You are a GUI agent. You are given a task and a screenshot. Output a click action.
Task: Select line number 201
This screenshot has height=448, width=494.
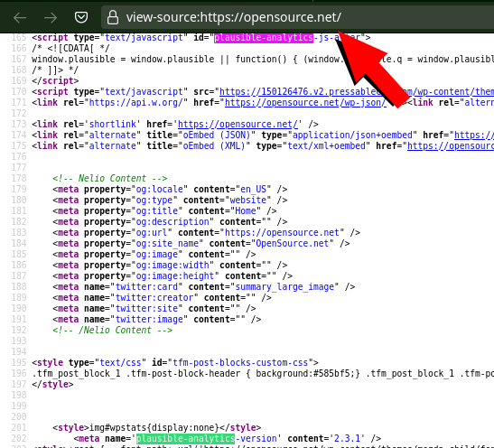(x=19, y=427)
